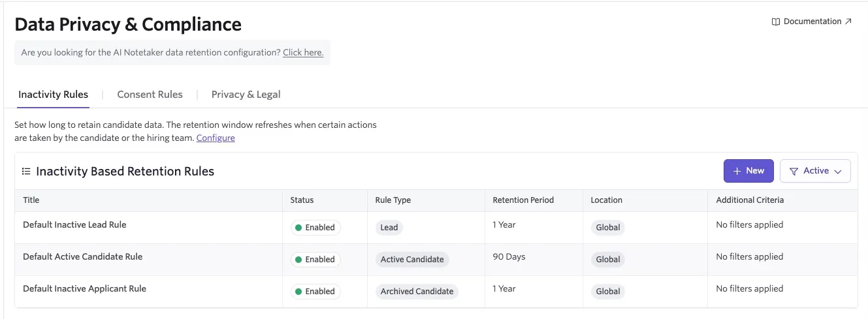Click Global location tag for Inactive Lead Rule
Screen dimensions: 868x319
click(x=607, y=228)
